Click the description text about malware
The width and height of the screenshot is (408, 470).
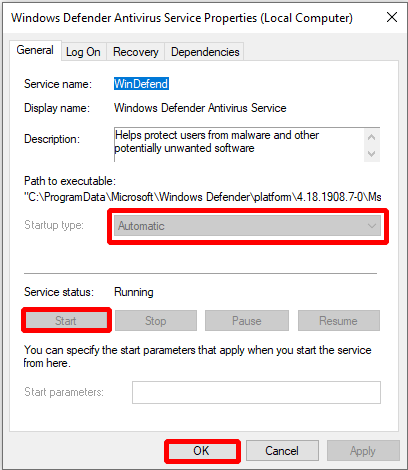(x=217, y=141)
